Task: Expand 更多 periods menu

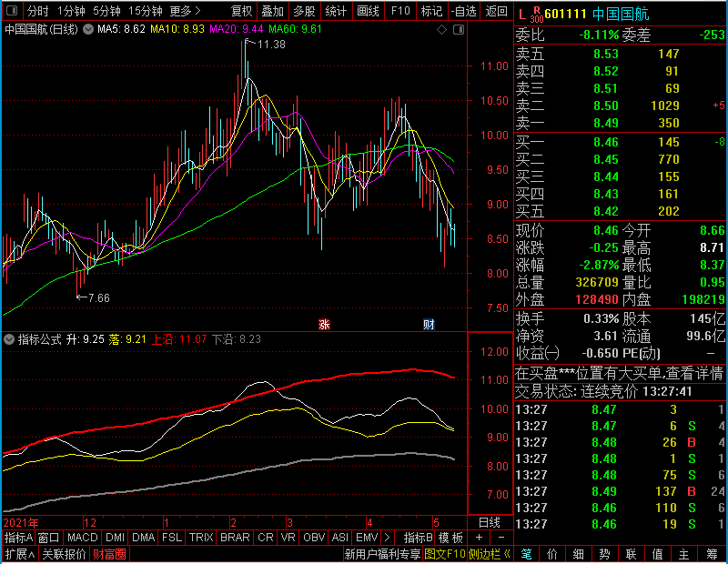Action: pos(185,11)
